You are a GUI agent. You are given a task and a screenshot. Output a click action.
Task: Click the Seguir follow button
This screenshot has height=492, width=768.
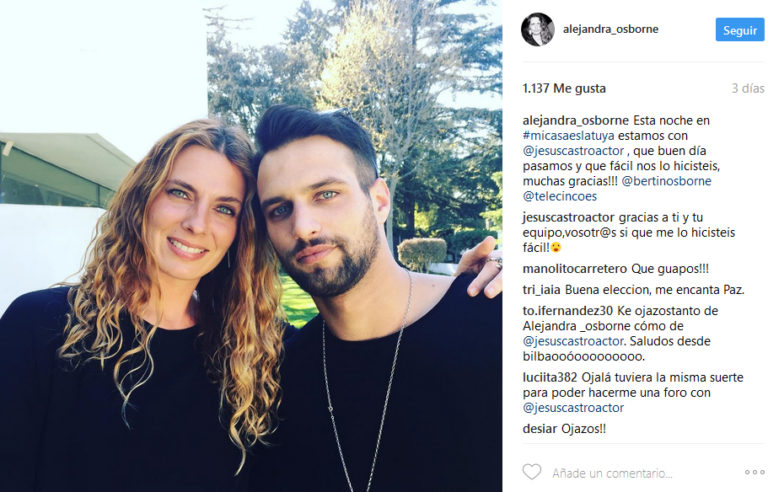tap(740, 30)
